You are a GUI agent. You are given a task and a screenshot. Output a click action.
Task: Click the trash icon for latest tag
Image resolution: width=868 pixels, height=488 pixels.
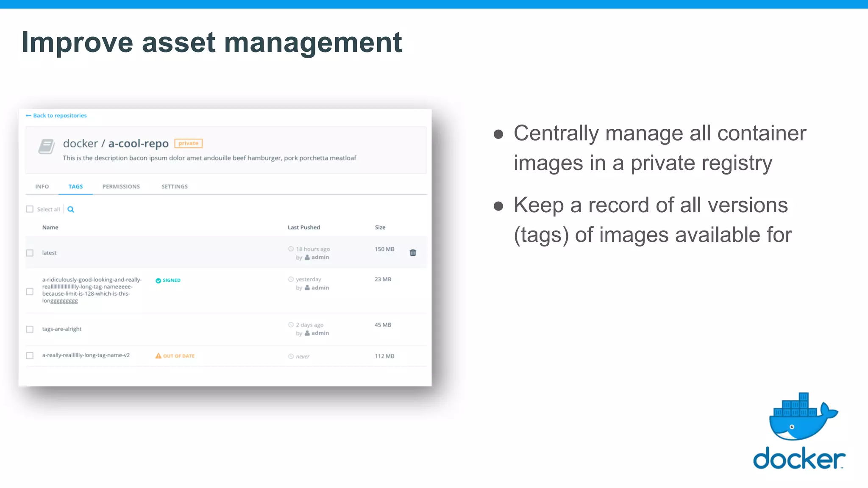tap(413, 253)
